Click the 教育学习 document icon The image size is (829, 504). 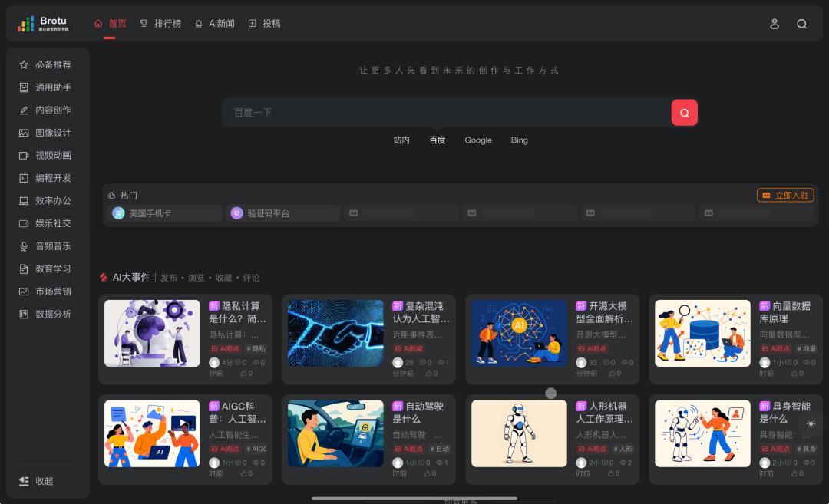pyautogui.click(x=24, y=269)
